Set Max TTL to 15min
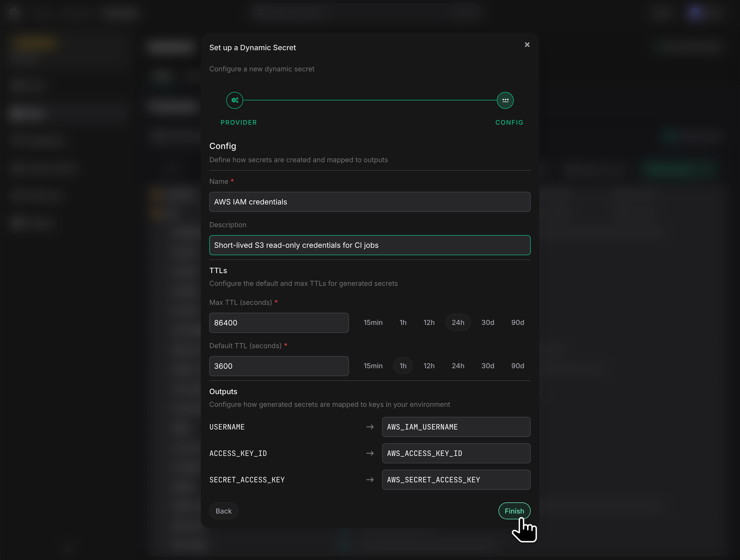740x560 pixels. [x=373, y=322]
